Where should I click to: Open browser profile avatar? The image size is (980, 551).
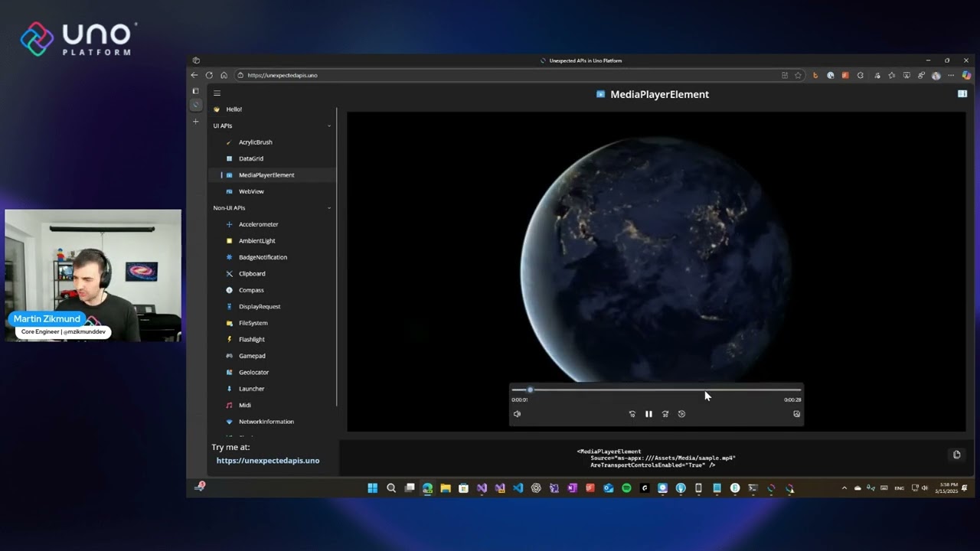[936, 75]
